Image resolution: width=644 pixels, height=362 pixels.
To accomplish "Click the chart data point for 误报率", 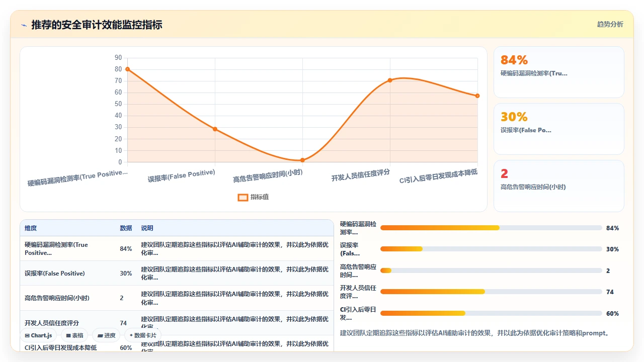I will pos(215,129).
